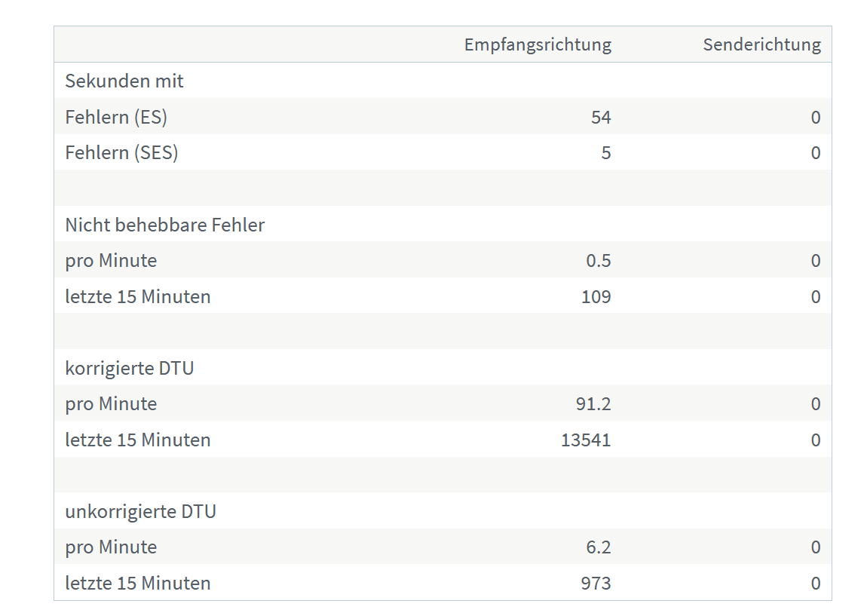Click the 973 uncorrected DTU value

point(596,584)
